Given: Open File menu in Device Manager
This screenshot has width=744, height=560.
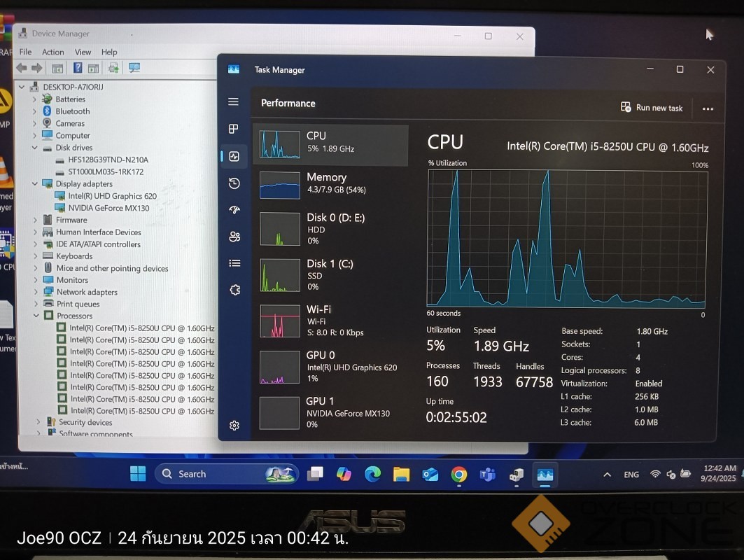Looking at the screenshot, I should point(25,52).
